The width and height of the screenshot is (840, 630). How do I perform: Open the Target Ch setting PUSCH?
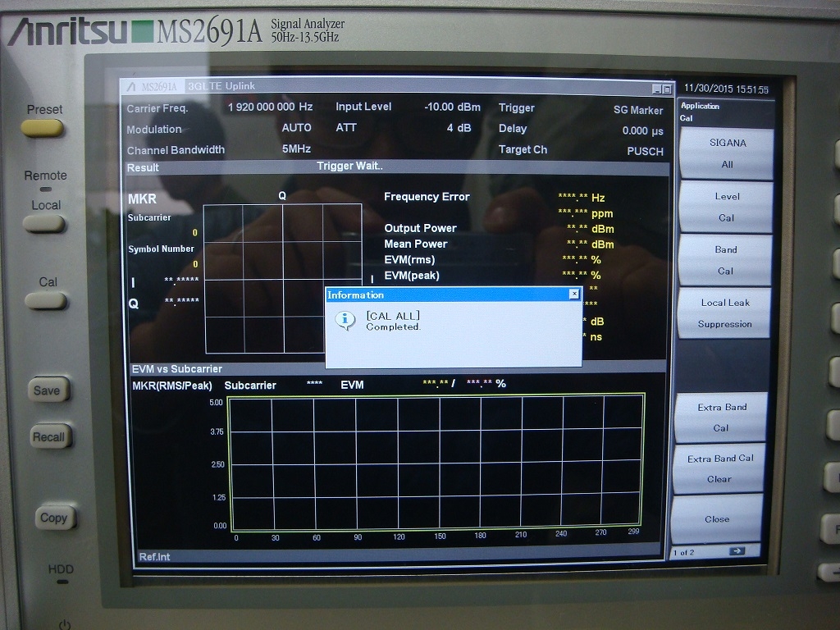click(645, 152)
